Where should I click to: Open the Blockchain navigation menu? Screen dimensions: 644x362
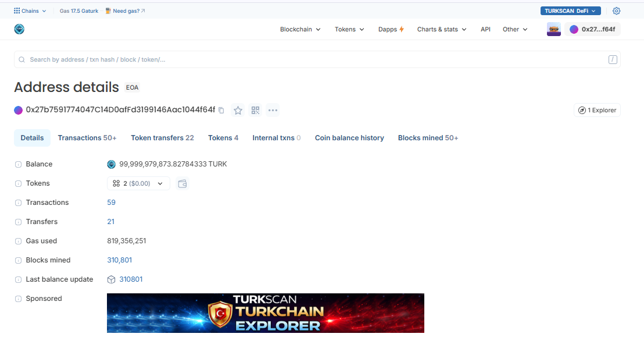[300, 29]
